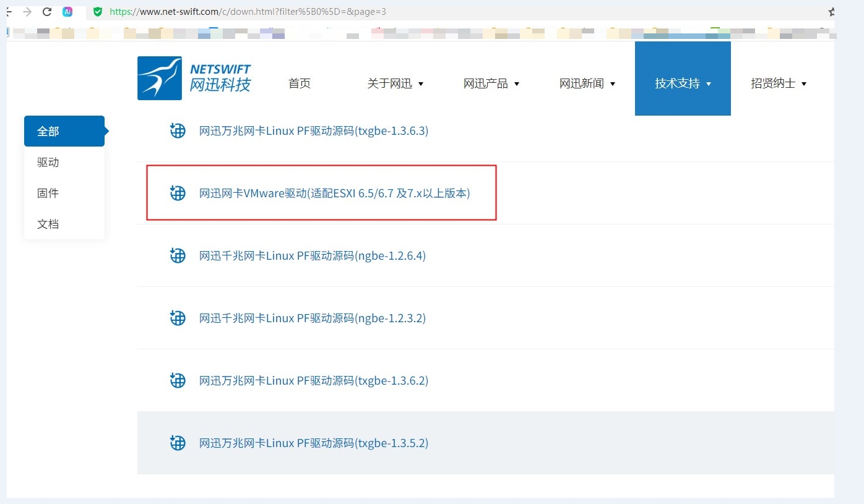This screenshot has width=864, height=504.
Task: Click download icon beside txgbe-1.3.6.3 entry
Action: pyautogui.click(x=178, y=130)
